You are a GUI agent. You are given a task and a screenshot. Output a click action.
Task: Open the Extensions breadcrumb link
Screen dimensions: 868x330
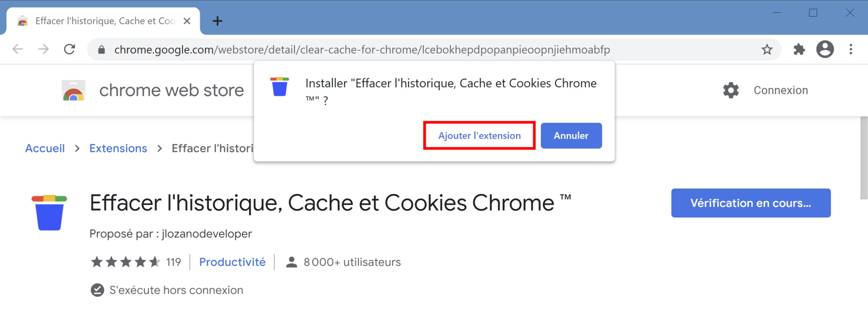point(118,148)
